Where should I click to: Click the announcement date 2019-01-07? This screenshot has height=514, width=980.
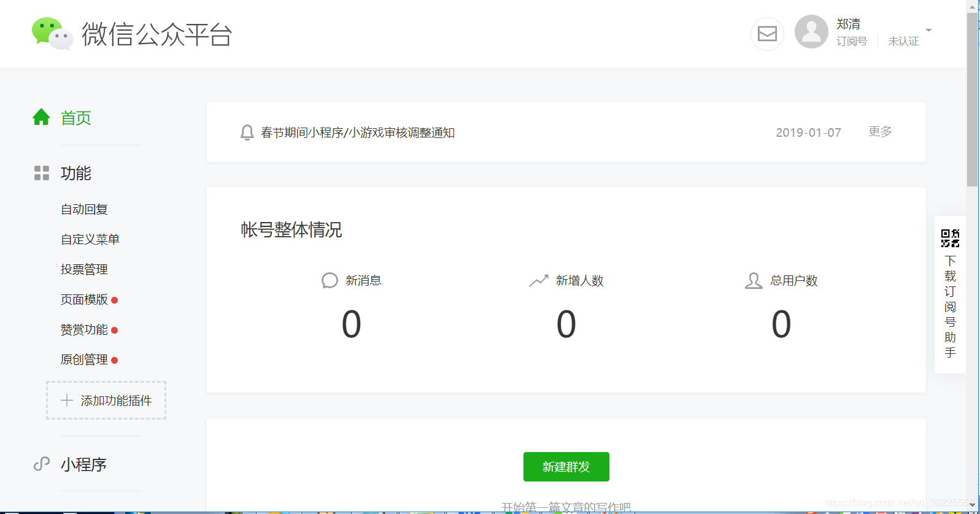click(x=808, y=132)
